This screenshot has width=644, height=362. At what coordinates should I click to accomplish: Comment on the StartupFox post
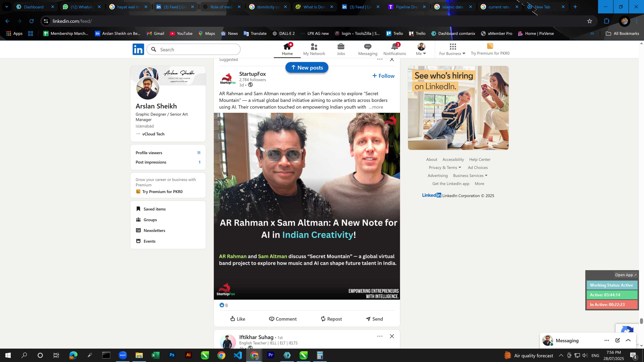[x=283, y=319]
